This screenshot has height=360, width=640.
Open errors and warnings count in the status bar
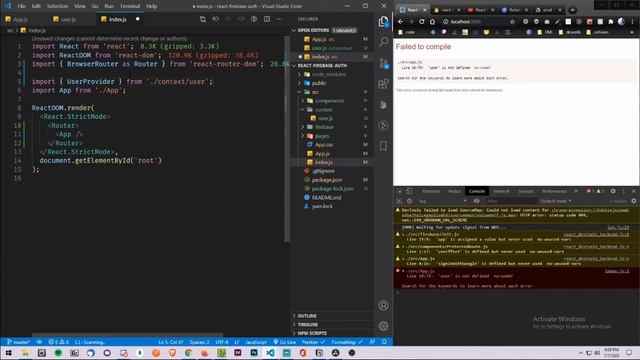click(x=58, y=342)
